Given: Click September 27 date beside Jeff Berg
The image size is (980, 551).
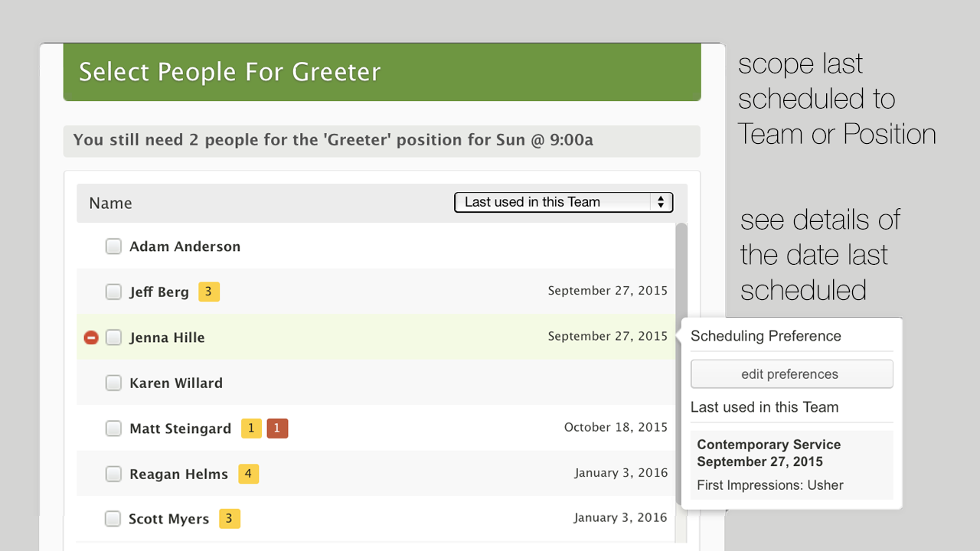Looking at the screenshot, I should 607,291.
